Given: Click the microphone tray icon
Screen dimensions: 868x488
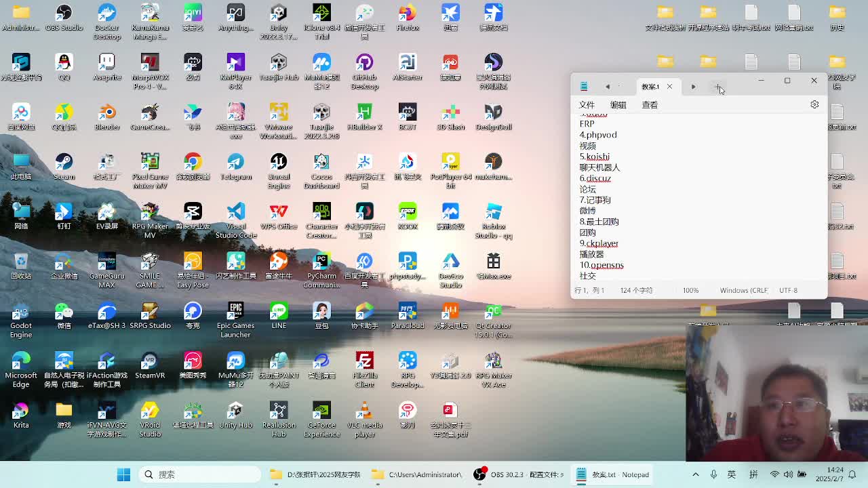Looking at the screenshot, I should click(x=713, y=474).
